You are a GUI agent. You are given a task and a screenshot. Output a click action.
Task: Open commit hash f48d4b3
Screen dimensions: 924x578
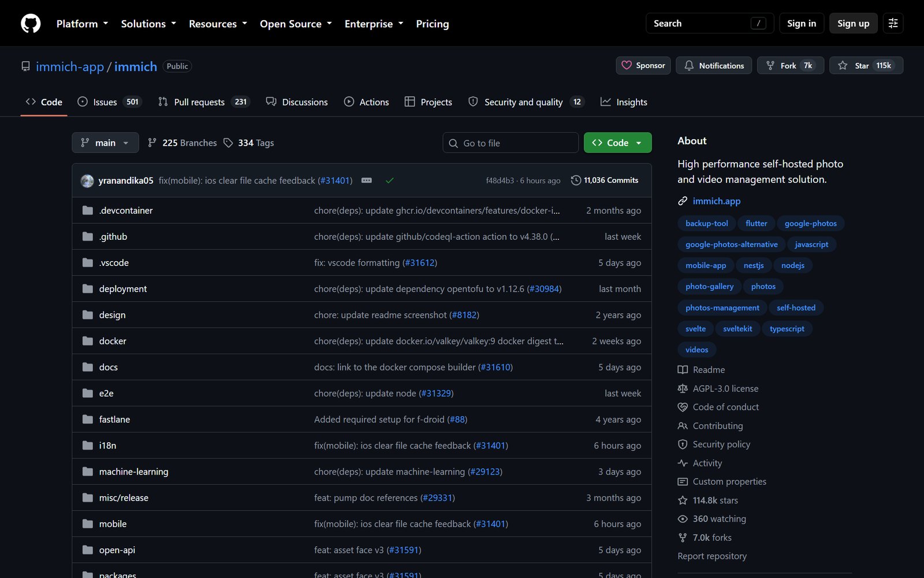tap(500, 180)
